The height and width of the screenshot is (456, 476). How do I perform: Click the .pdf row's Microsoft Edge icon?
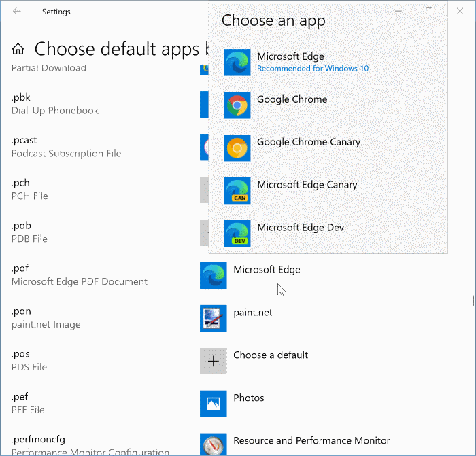(213, 275)
